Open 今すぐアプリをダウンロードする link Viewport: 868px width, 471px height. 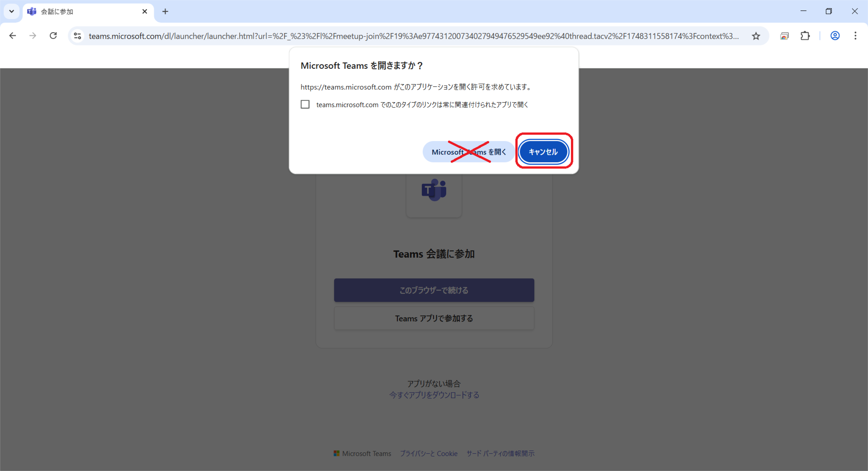click(434, 395)
